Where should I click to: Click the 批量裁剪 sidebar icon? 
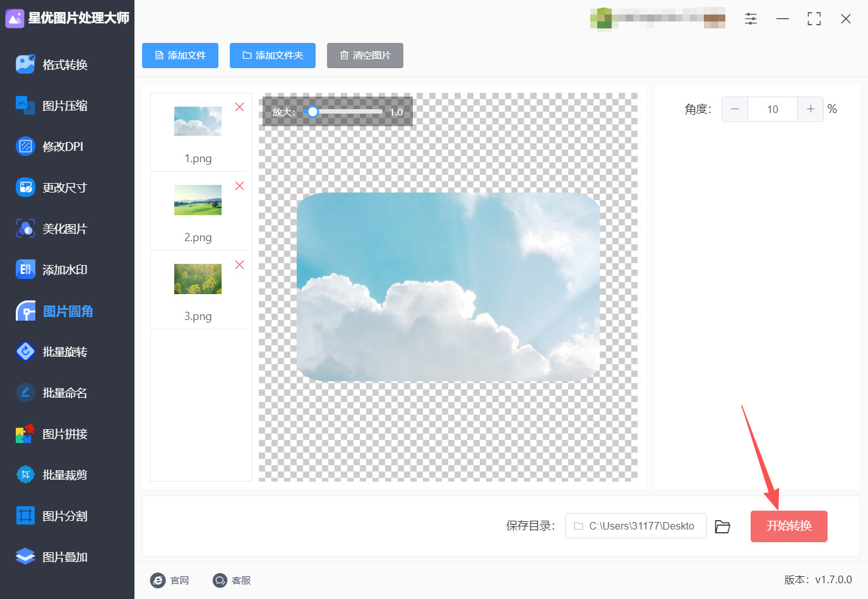point(25,475)
